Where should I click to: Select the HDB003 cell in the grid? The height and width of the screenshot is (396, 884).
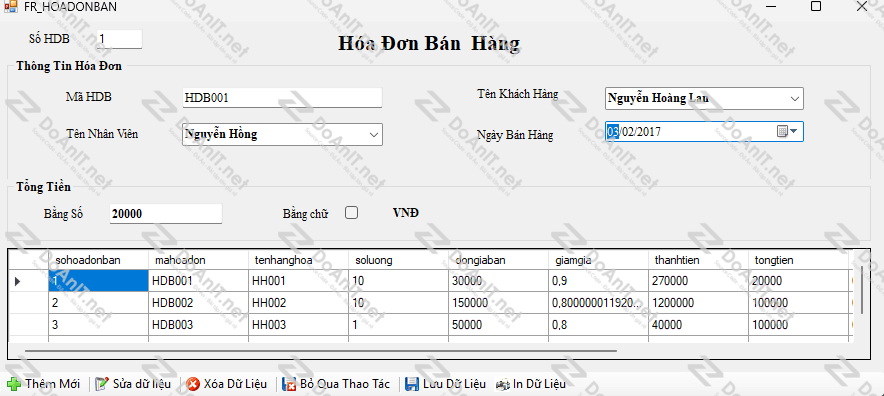click(x=198, y=325)
